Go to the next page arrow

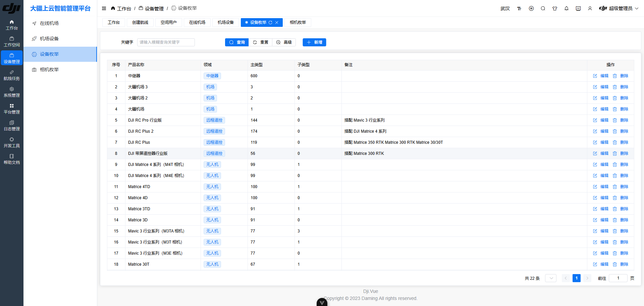coord(587,278)
